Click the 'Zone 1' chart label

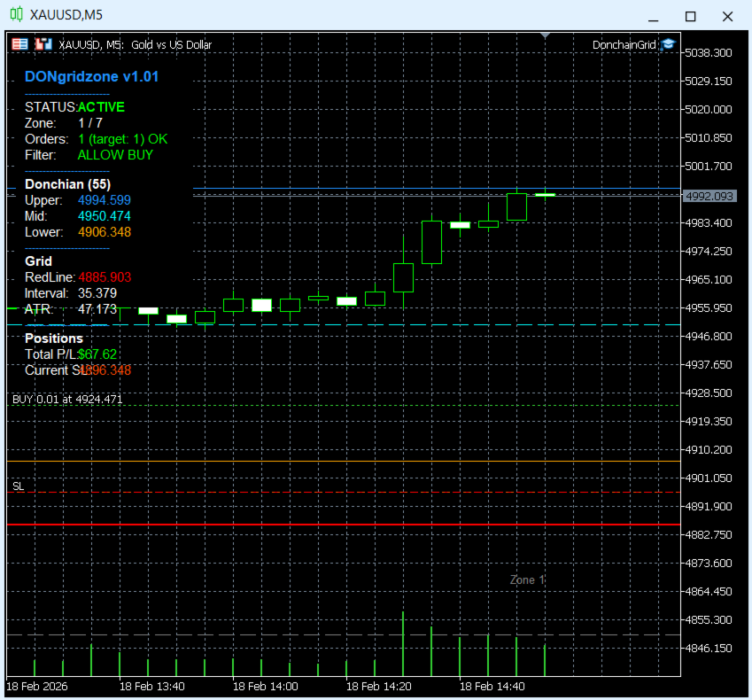point(527,580)
